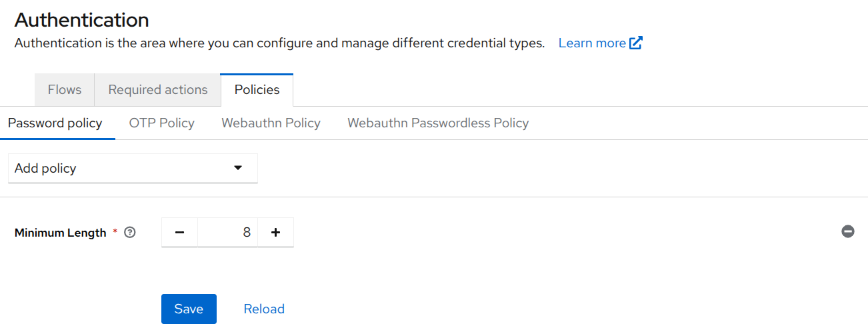Switch to the Flows tab

(x=65, y=90)
